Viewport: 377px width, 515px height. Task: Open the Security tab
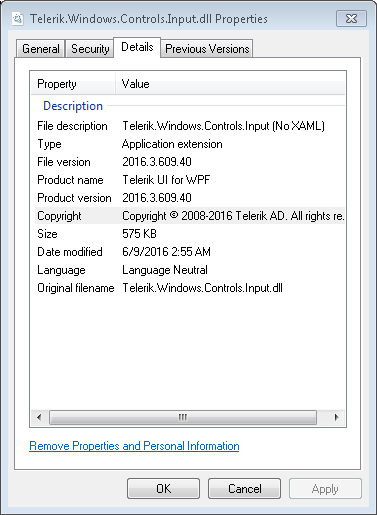(90, 49)
